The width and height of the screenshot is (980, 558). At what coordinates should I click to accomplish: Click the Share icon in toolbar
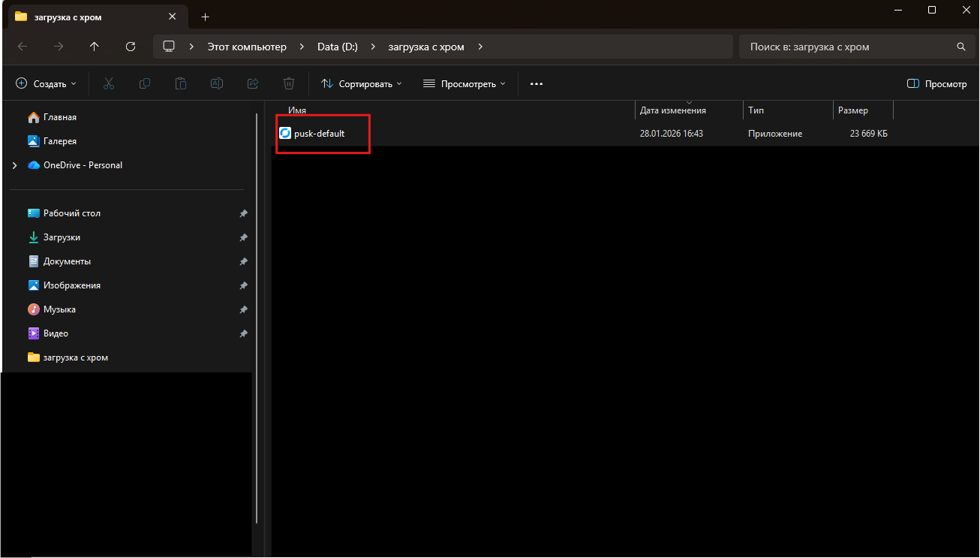253,84
